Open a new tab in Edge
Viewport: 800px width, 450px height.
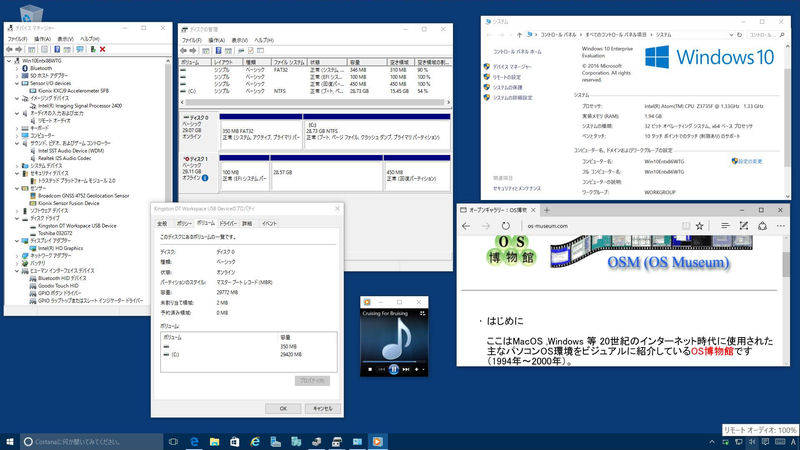pos(546,210)
